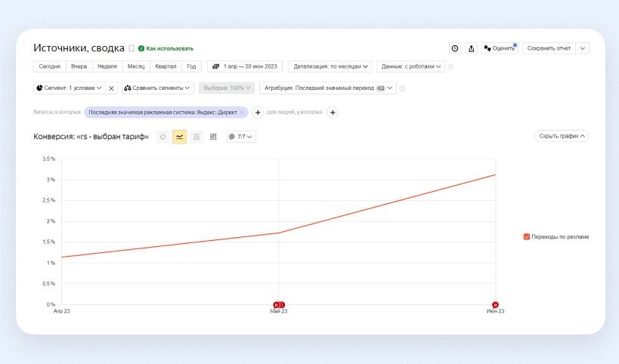Open the report history clock icon
Image resolution: width=619 pixels, height=364 pixels.
click(455, 48)
